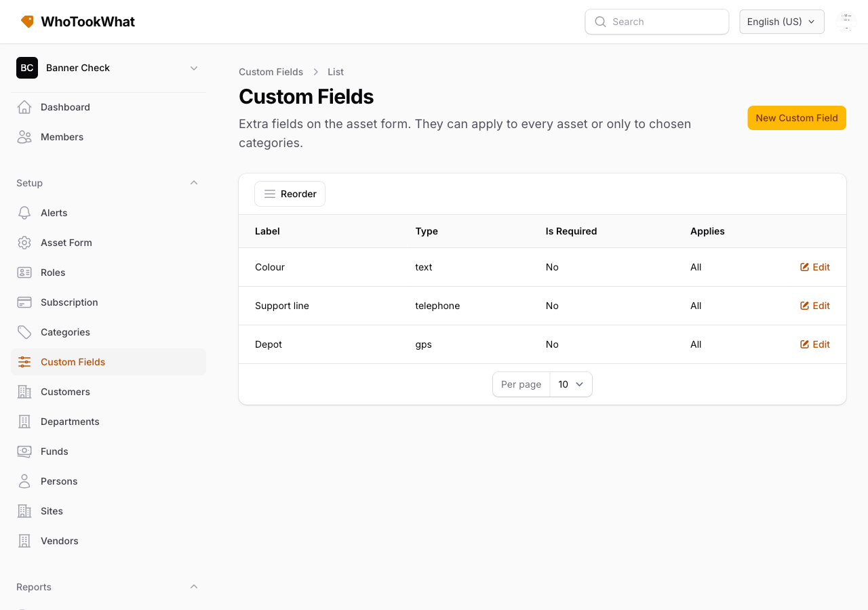Click the Custom Fields breadcrumb link
Image resolution: width=868 pixels, height=610 pixels.
click(x=271, y=72)
